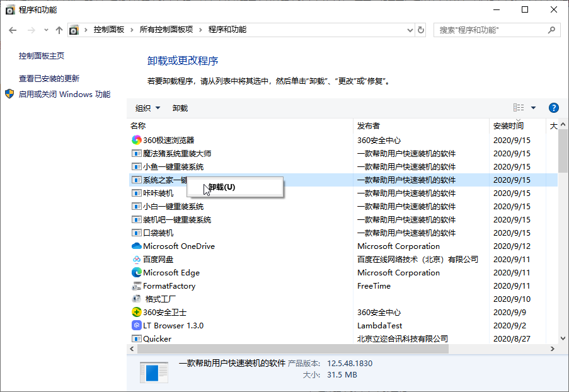Click the 格式工厂 program icon
Image resolution: width=569 pixels, height=392 pixels.
tap(137, 299)
